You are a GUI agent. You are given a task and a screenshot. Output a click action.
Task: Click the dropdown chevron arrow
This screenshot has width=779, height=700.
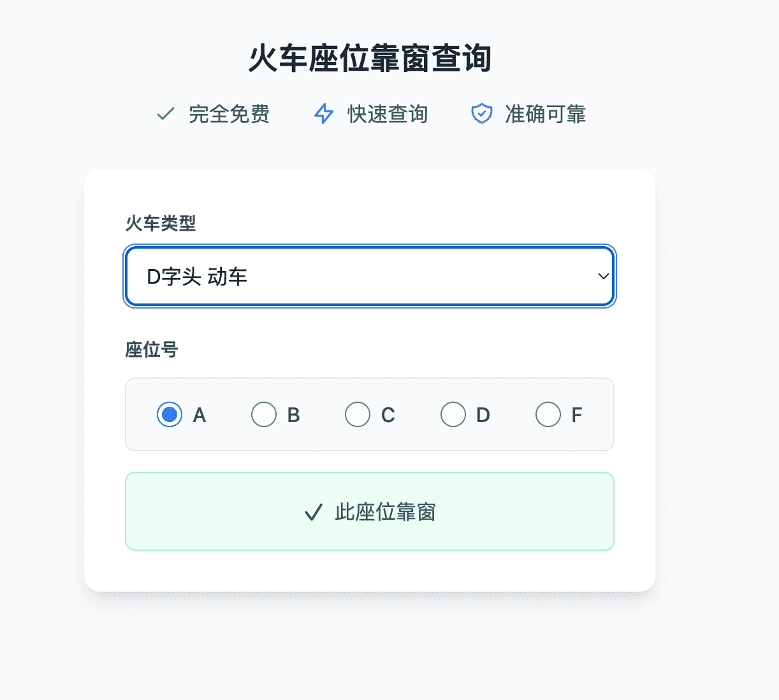point(603,276)
